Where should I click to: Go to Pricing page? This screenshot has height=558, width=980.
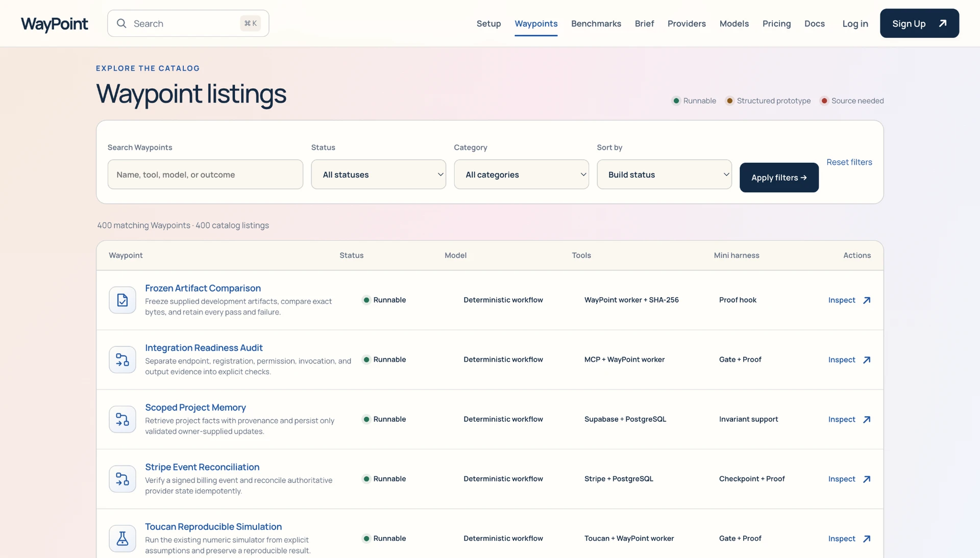[x=776, y=23]
